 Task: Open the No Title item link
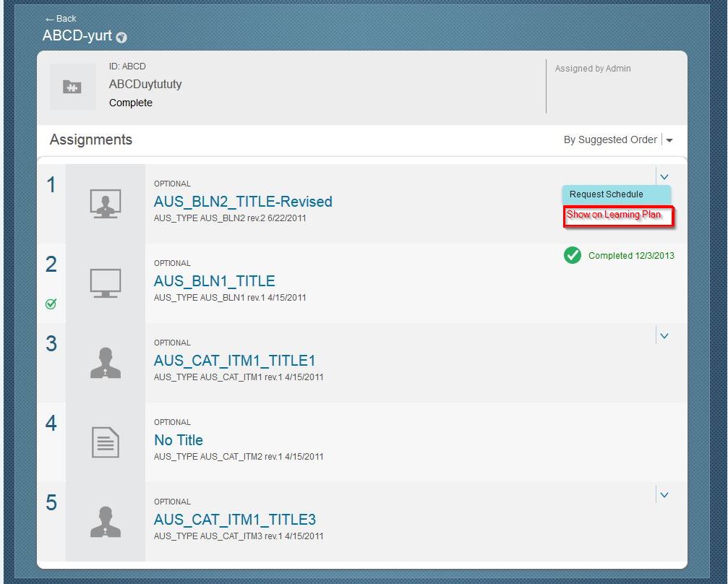click(x=179, y=439)
